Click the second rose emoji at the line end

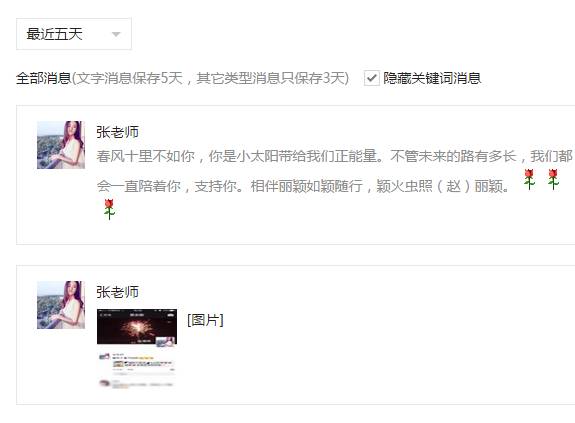tap(553, 179)
